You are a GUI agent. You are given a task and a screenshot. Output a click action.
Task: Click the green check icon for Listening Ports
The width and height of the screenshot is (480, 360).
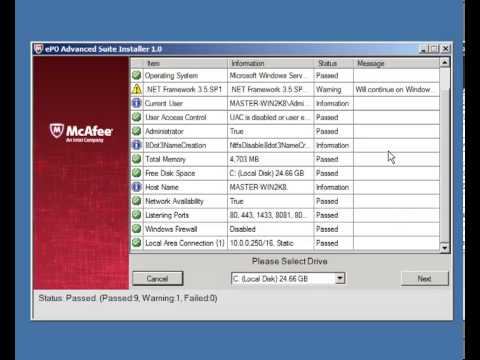[x=136, y=215]
